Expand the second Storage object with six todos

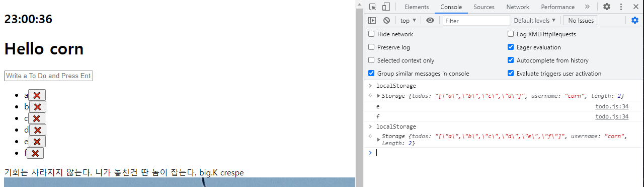[x=378, y=140]
